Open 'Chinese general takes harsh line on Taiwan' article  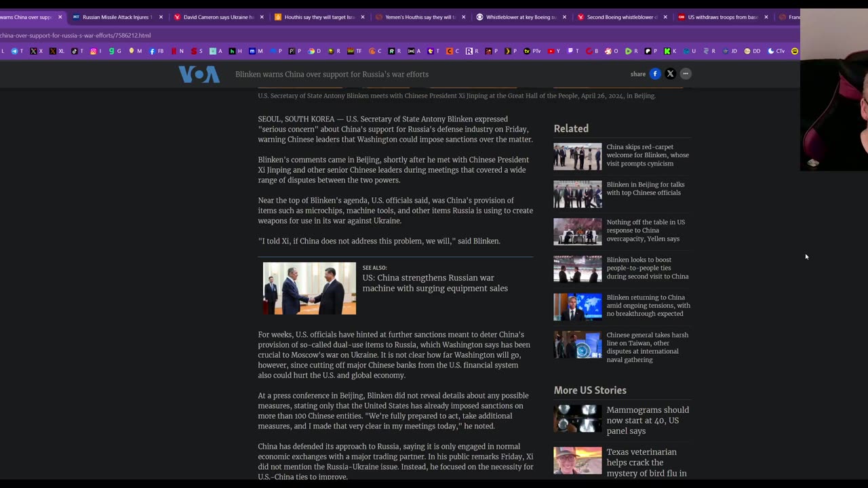click(647, 347)
